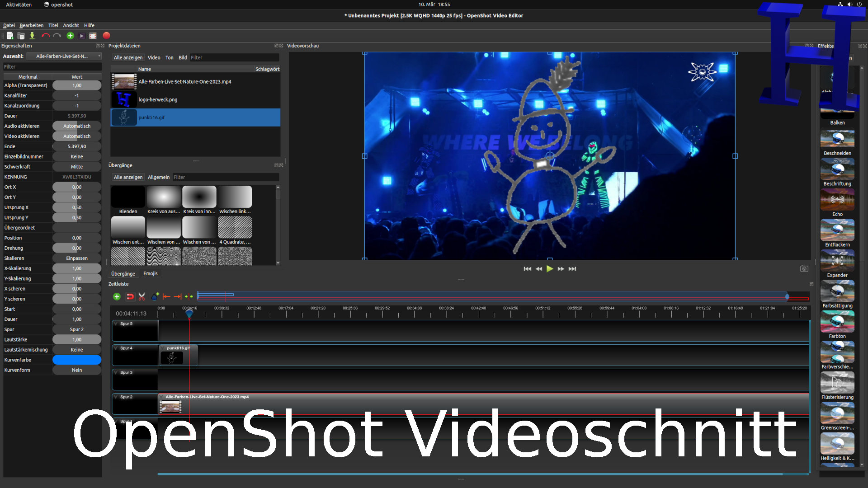Select the Flüsterisierung effect

(x=837, y=386)
